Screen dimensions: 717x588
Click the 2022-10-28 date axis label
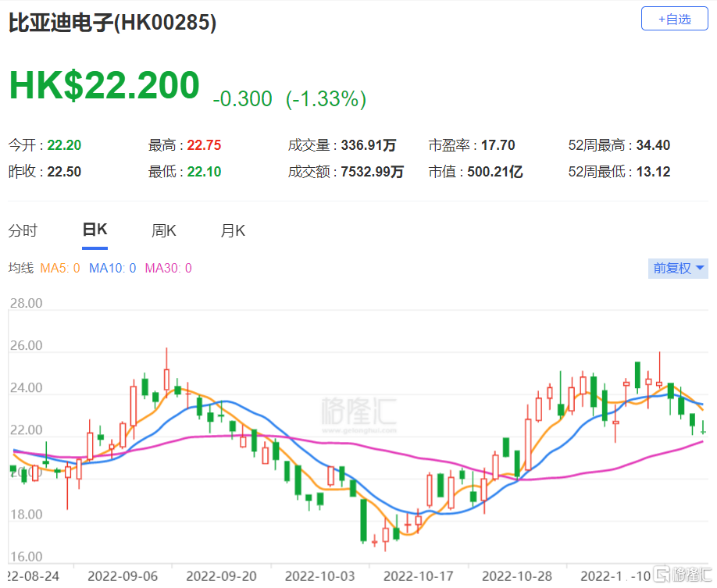click(517, 576)
